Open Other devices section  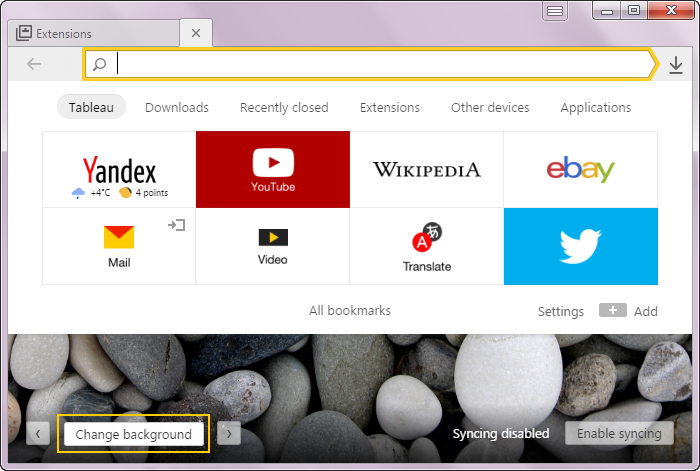click(x=490, y=108)
